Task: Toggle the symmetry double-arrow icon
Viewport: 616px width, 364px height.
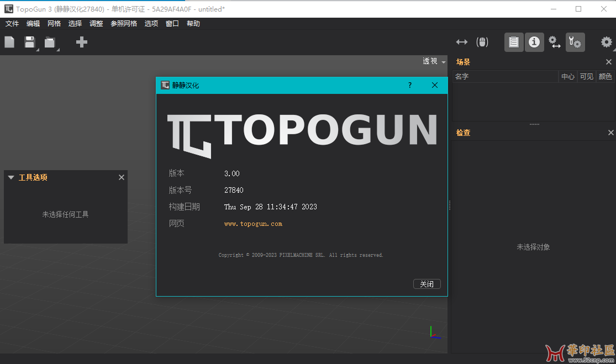Action: [x=462, y=42]
